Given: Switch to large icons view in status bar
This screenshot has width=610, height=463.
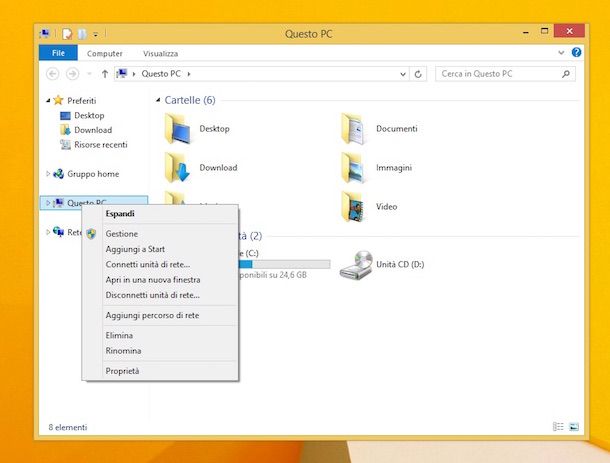Looking at the screenshot, I should [x=574, y=427].
